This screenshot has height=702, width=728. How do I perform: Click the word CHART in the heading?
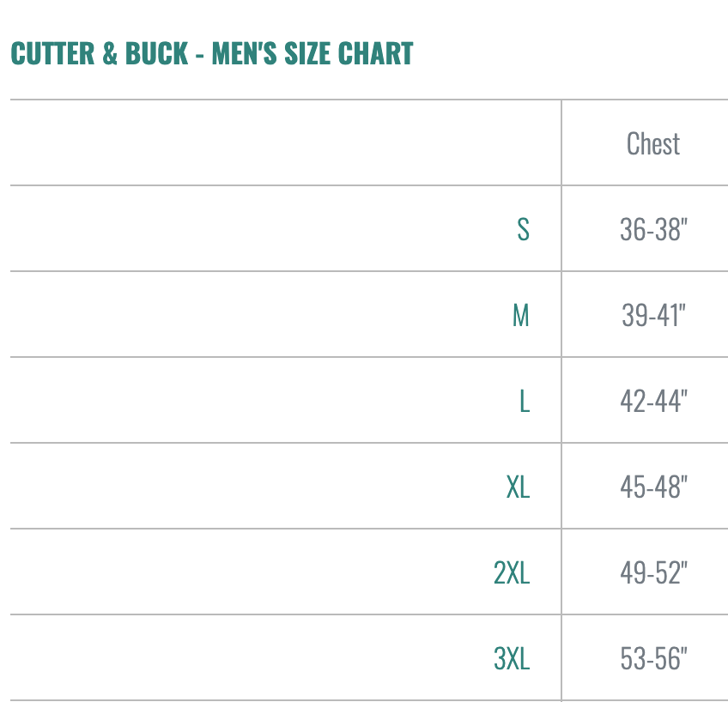pos(376,53)
